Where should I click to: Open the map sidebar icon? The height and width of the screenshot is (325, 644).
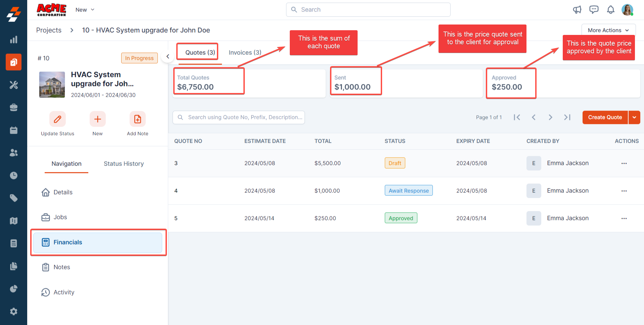13,221
